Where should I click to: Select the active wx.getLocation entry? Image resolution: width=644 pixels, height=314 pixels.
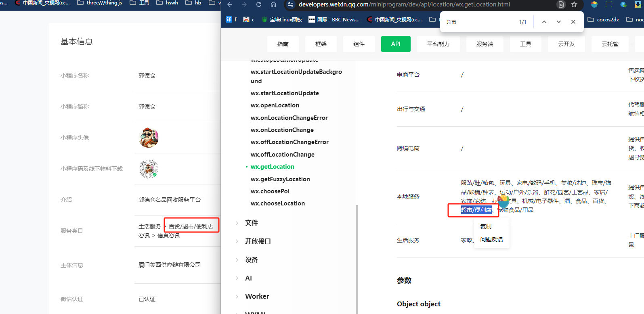273,167
